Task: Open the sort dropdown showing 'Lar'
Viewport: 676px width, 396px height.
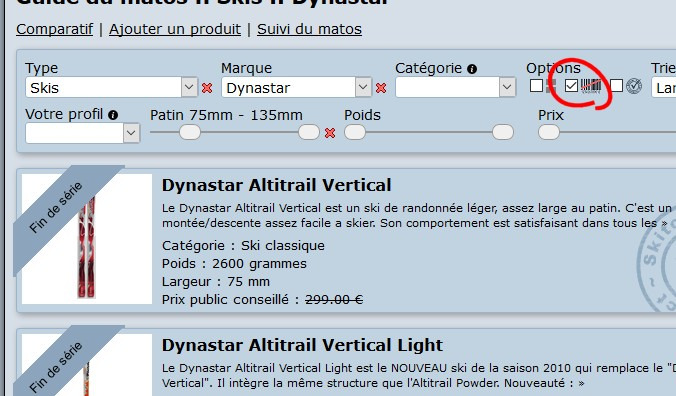Action: click(x=663, y=87)
